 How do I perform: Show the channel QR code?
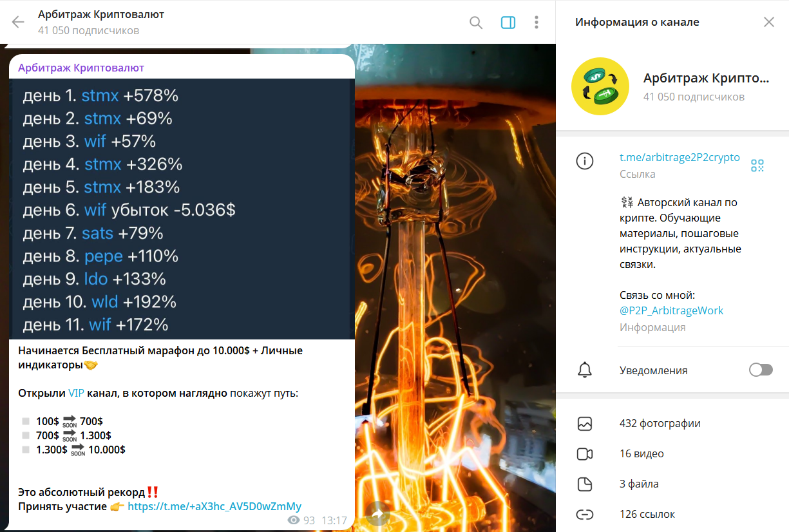point(757,166)
